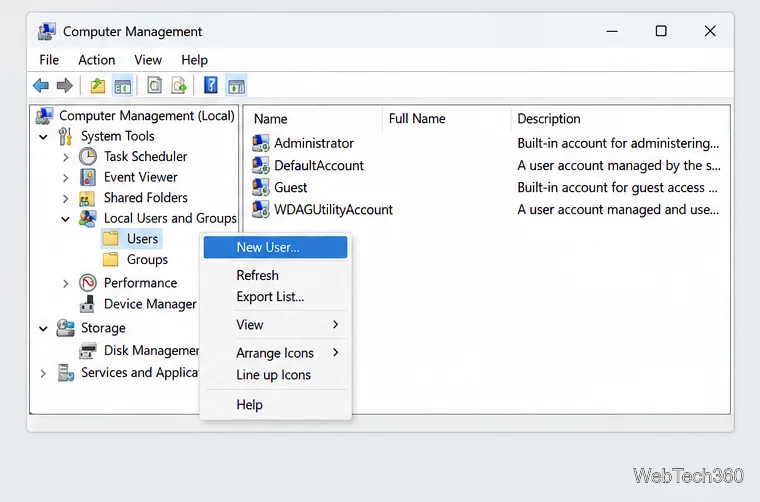Click the Performance gauge icon
Screen dimensions: 760x502
pos(88,282)
